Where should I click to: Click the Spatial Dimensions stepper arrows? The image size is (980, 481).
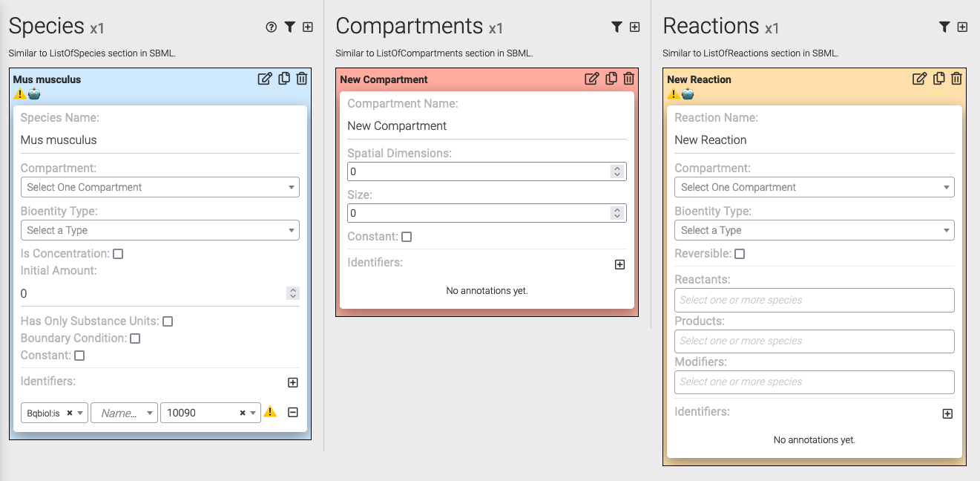(616, 171)
